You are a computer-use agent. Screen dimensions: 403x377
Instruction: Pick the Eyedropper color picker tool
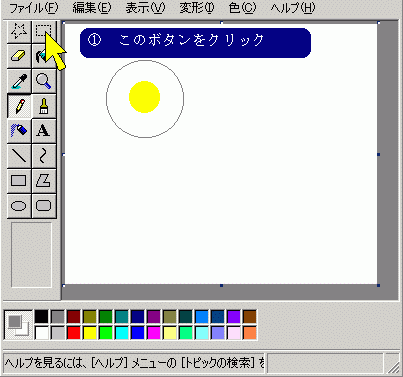pos(19,81)
